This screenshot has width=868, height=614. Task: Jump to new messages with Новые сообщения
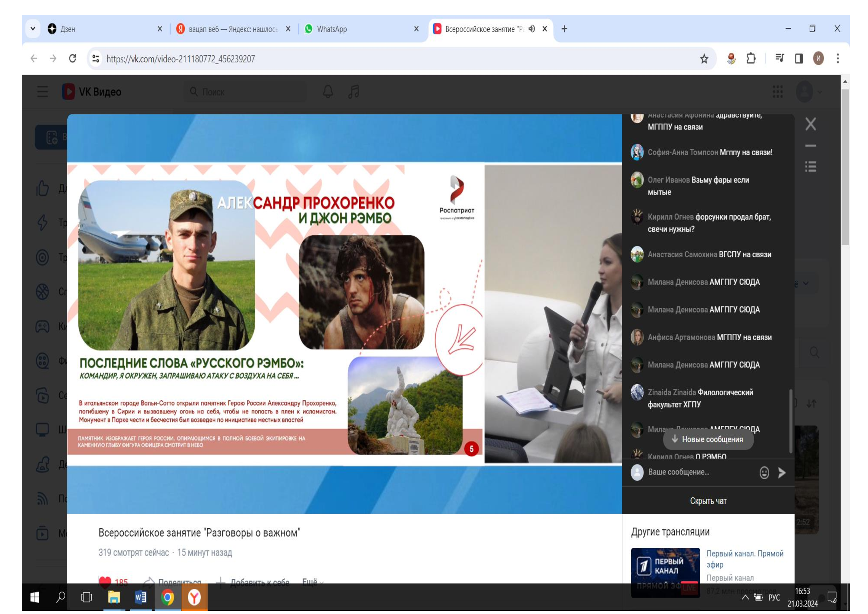tap(708, 439)
